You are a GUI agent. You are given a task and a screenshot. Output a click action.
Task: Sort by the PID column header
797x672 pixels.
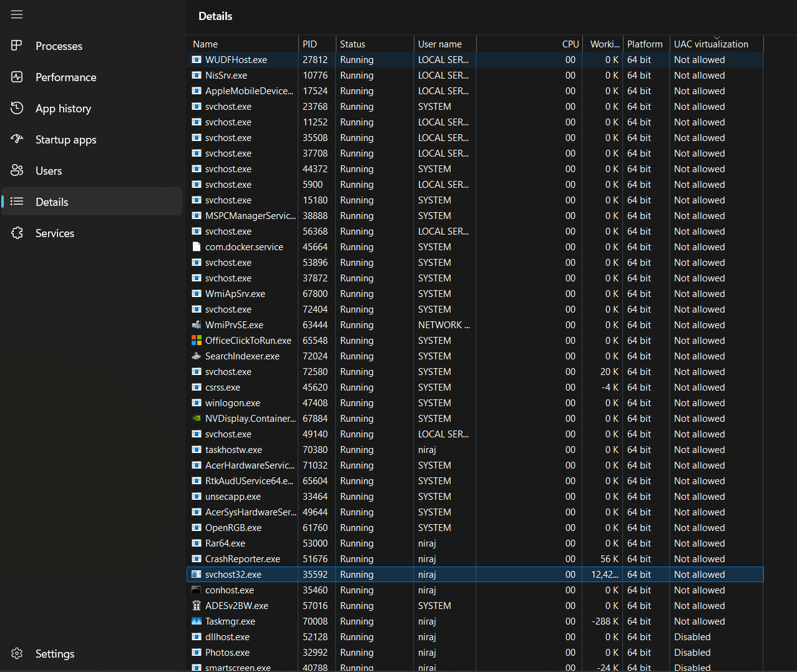point(317,44)
